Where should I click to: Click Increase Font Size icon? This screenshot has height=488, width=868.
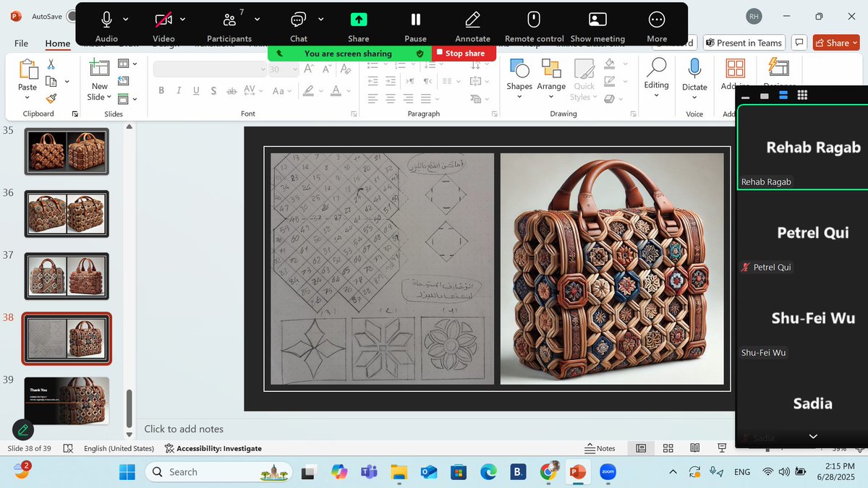tap(309, 69)
